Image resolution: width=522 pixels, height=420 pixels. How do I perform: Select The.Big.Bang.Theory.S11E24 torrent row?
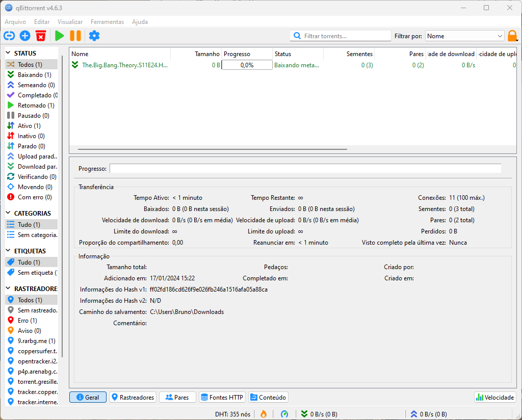point(293,65)
